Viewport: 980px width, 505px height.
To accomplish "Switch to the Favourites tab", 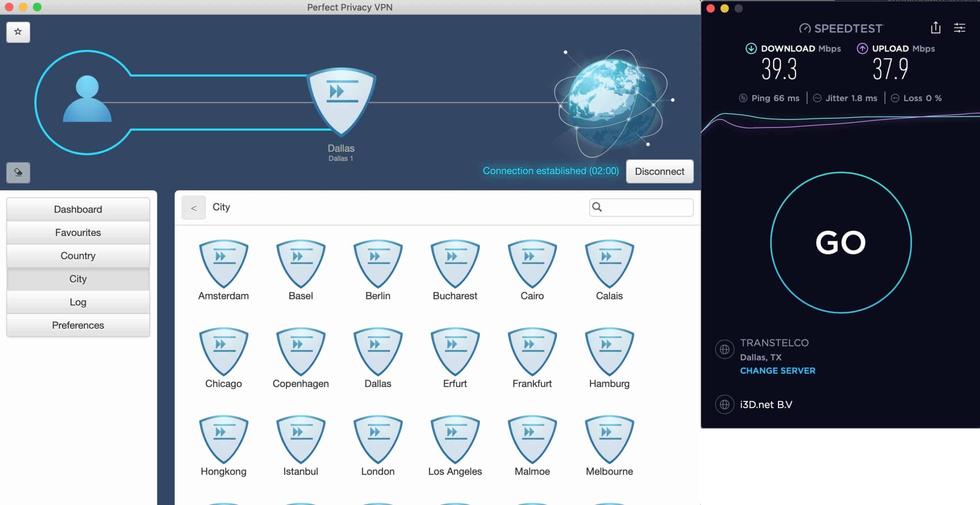I will [x=78, y=232].
